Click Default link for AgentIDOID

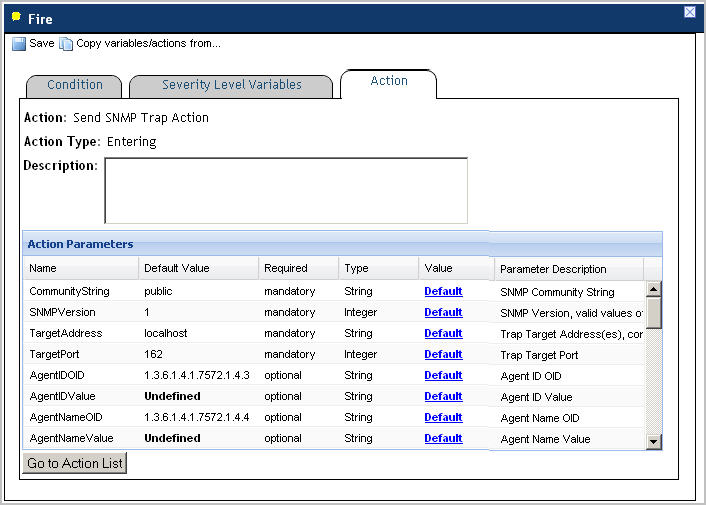(x=443, y=375)
